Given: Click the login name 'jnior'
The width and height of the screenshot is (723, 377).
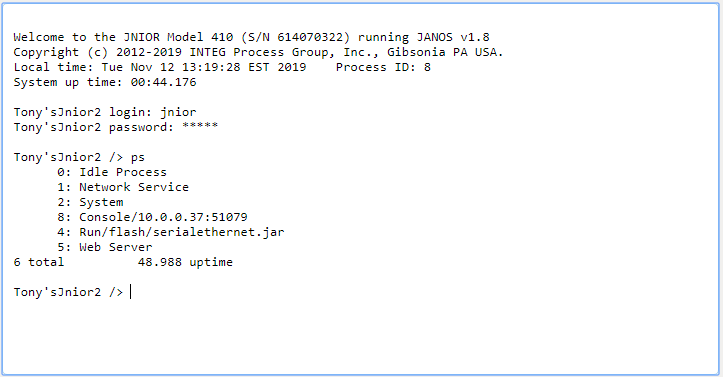Looking at the screenshot, I should pos(178,112).
